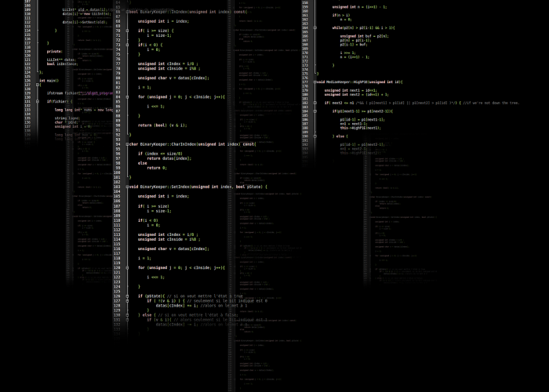Collapse the int main() fold marker
The width and height of the screenshot is (549, 392).
[x=37, y=84]
